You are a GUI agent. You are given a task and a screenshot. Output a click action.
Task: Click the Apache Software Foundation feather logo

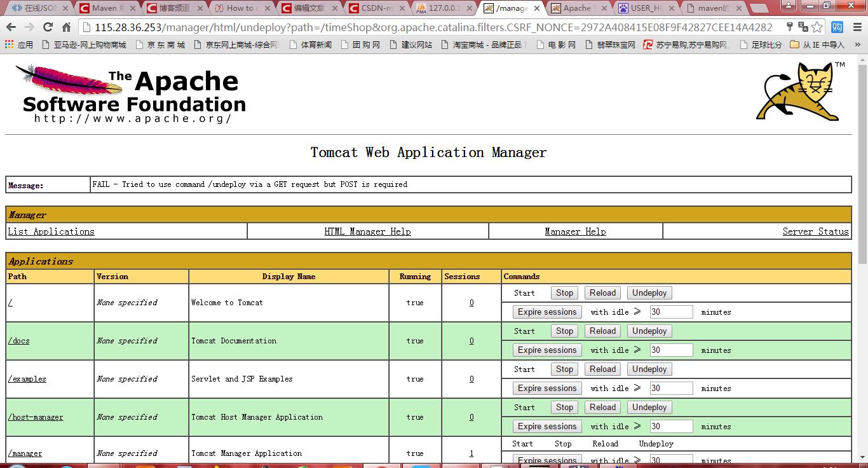(x=130, y=93)
